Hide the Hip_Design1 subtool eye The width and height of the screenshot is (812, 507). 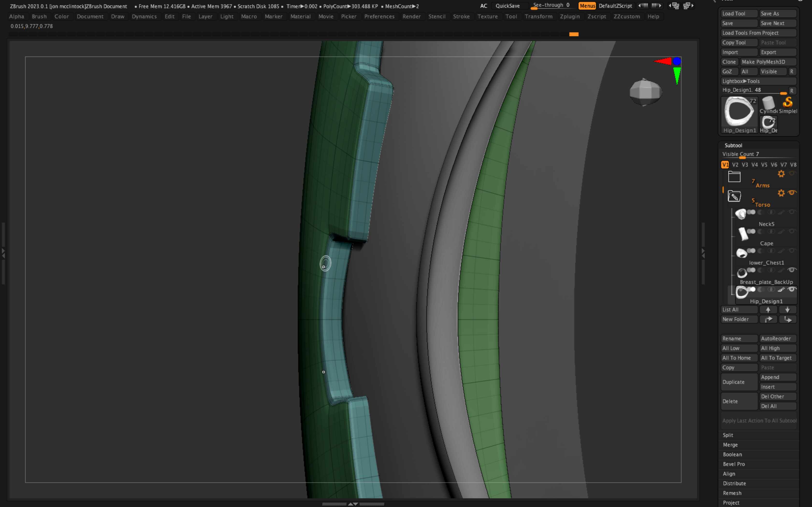point(791,289)
